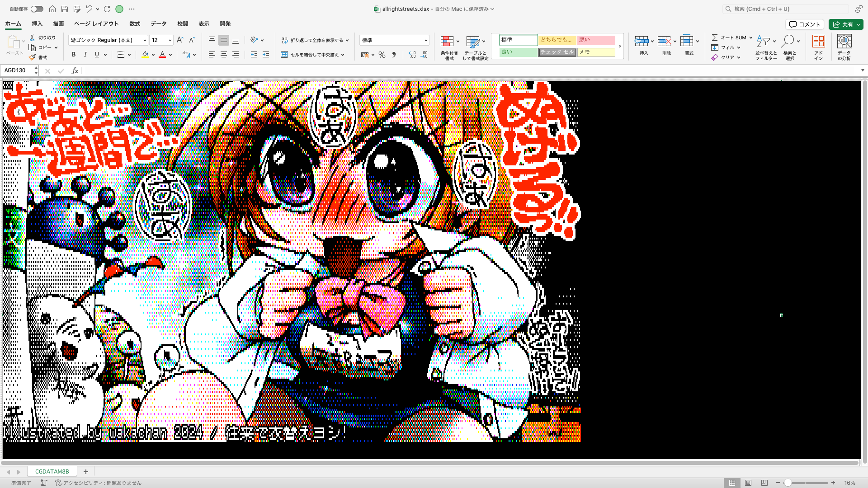868x488 pixels.
Task: Open the 挿入 ribbon tab
Action: tap(37, 24)
